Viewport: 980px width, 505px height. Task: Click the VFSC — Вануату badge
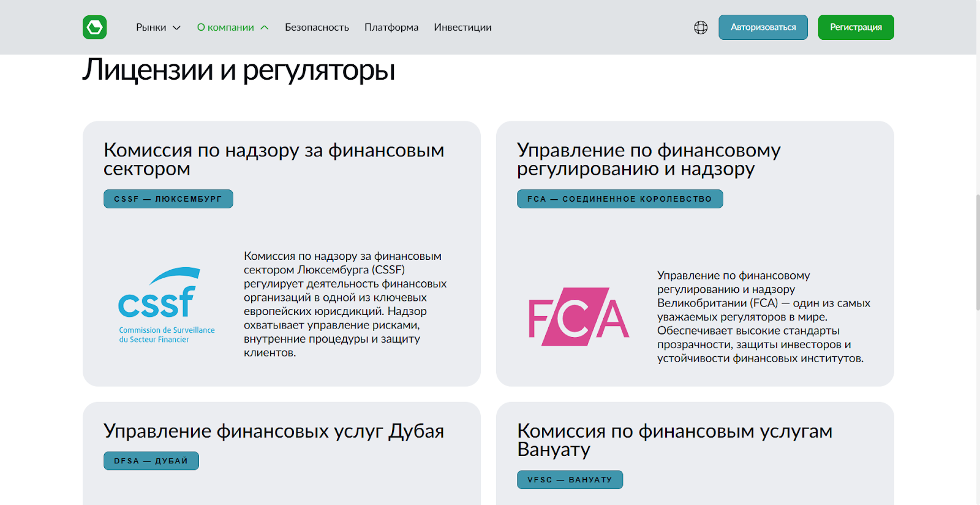point(570,480)
